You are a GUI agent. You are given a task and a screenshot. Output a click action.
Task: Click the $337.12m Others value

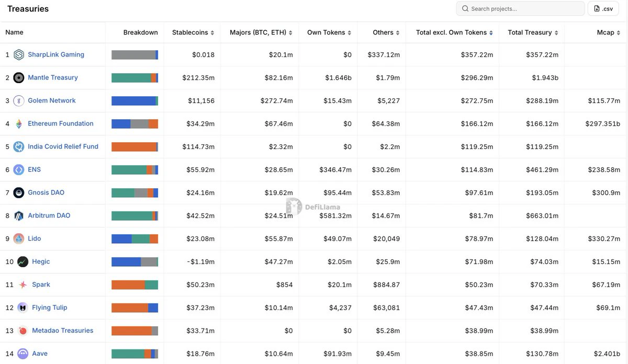(x=384, y=54)
